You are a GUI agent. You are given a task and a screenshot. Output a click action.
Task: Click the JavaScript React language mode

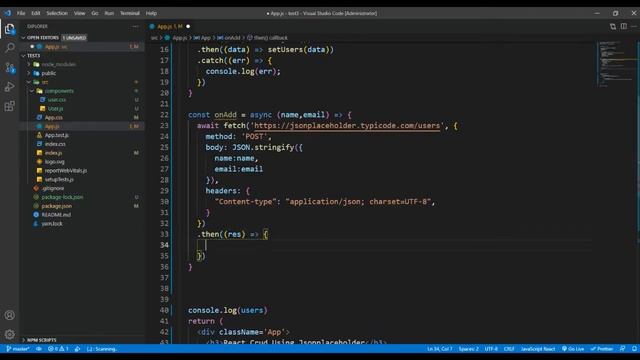pos(538,349)
